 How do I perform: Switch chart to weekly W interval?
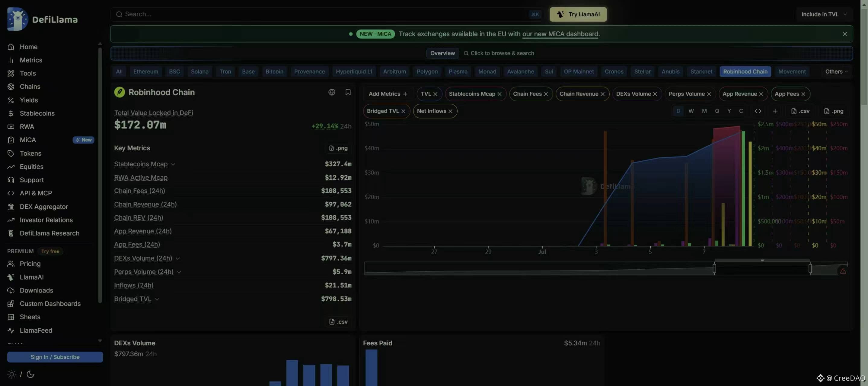(691, 111)
